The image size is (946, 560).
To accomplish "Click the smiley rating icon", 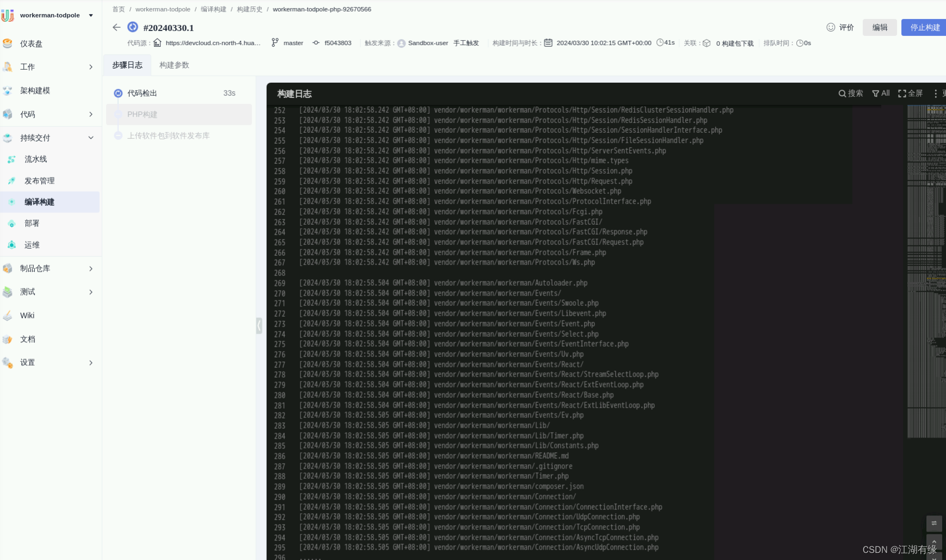I will [x=831, y=27].
